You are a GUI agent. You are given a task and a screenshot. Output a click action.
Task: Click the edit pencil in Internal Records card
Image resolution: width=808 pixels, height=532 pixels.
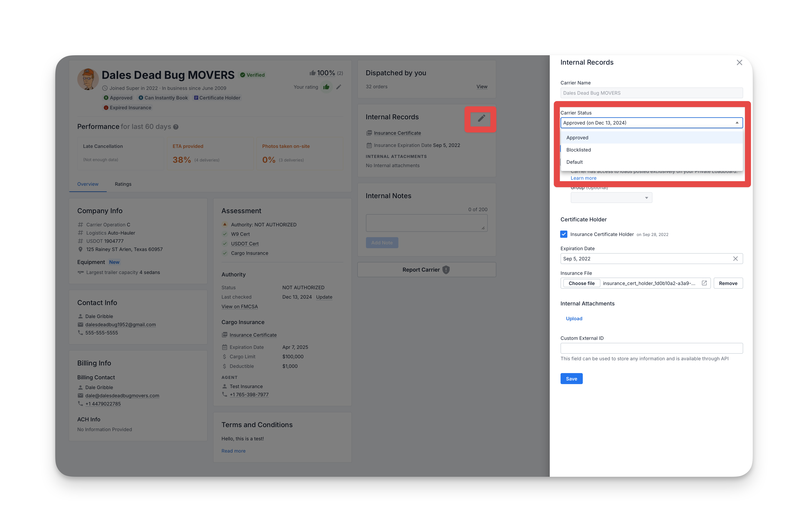pyautogui.click(x=481, y=118)
